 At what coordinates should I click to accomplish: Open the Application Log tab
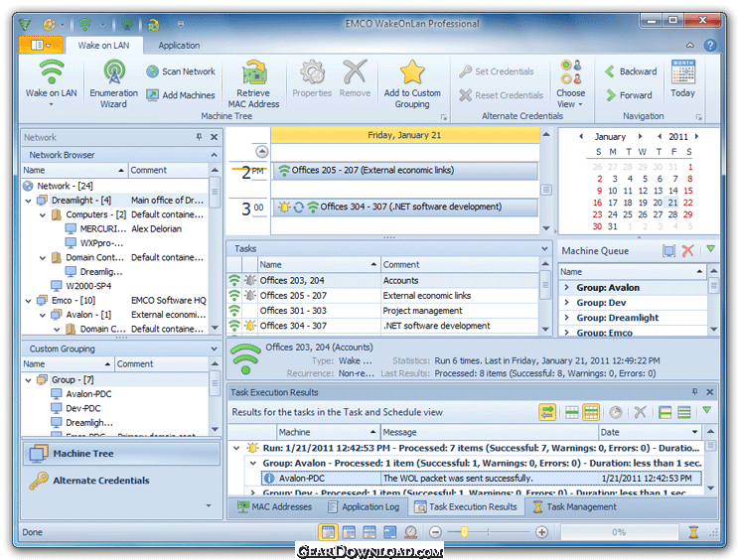click(x=364, y=506)
